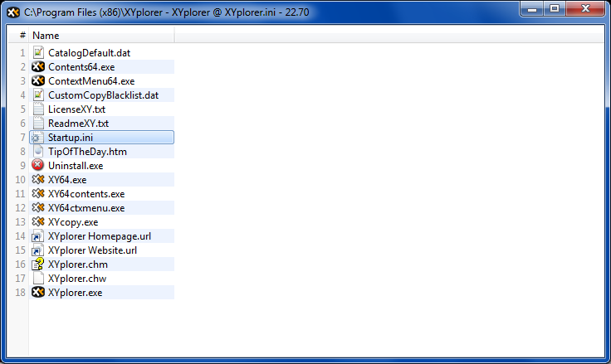
Task: Click the XY64.exe orange icon
Action: coord(38,179)
